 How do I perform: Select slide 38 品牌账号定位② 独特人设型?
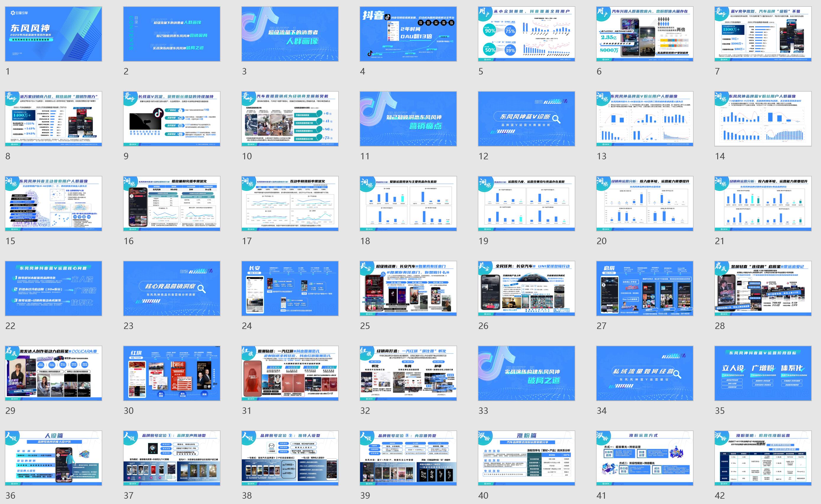(290, 458)
